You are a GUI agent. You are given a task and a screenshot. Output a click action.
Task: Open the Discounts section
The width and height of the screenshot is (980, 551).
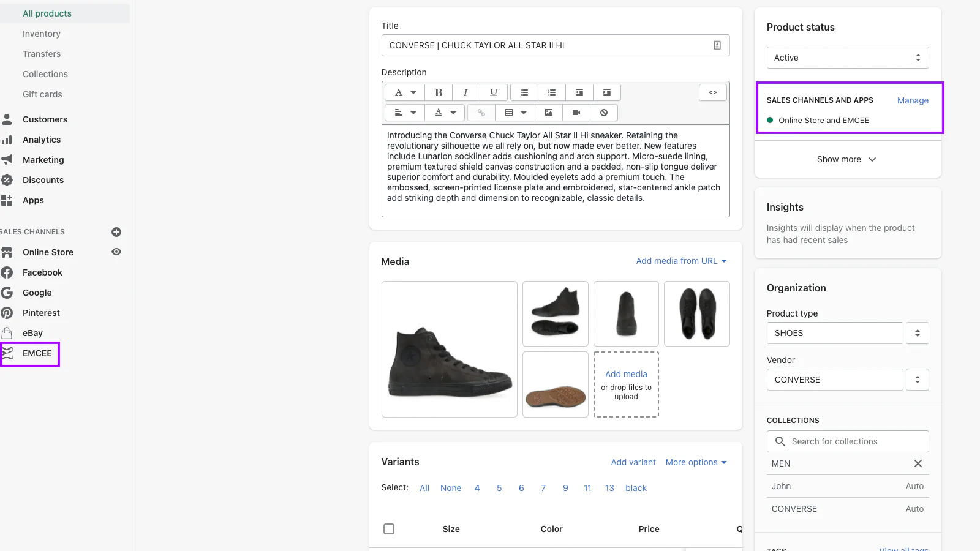click(x=43, y=180)
